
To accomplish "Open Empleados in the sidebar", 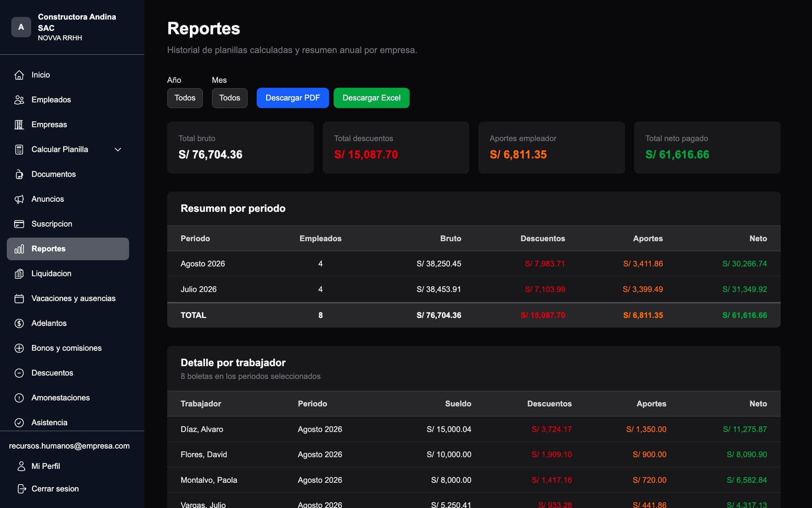I will pos(68,100).
